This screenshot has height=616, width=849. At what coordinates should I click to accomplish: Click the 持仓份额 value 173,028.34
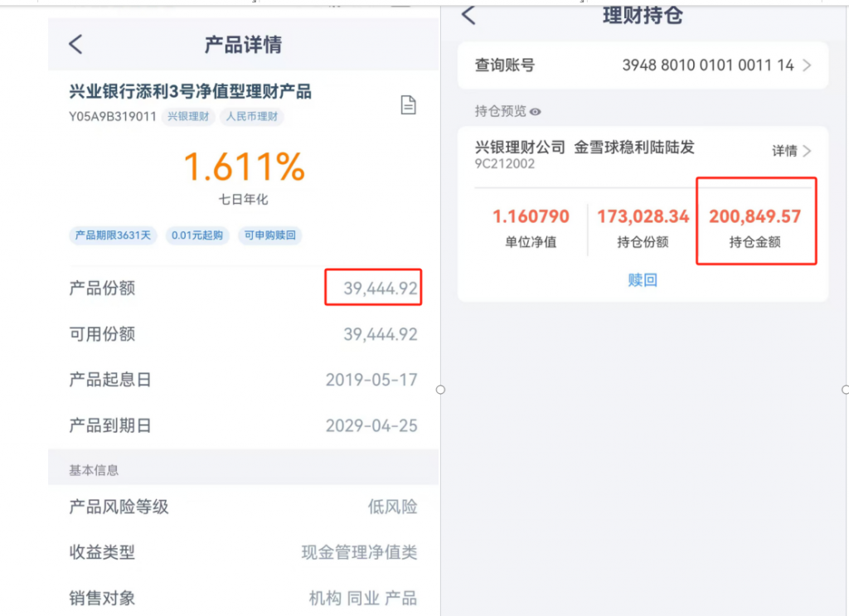pos(643,216)
